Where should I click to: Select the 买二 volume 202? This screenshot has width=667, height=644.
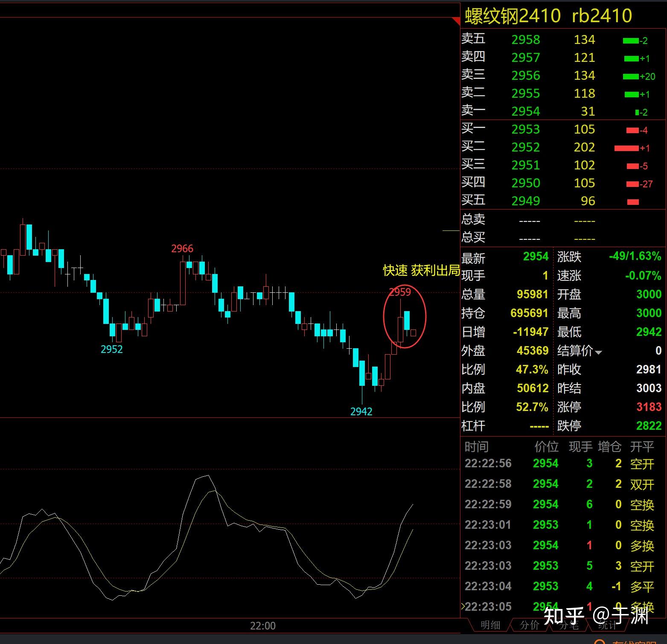(584, 147)
